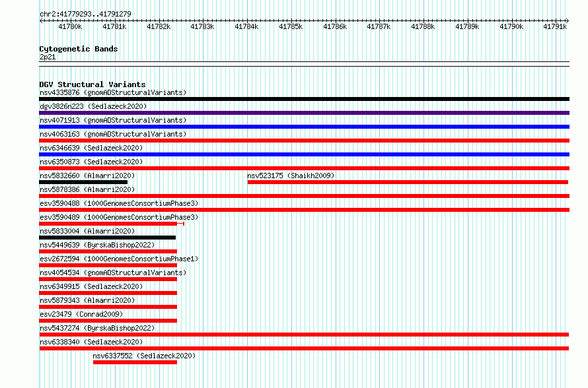Image resolution: width=588 pixels, height=388 pixels.
Task: Open esv3590489 1000Genomes Phase3 label
Action: click(x=119, y=217)
